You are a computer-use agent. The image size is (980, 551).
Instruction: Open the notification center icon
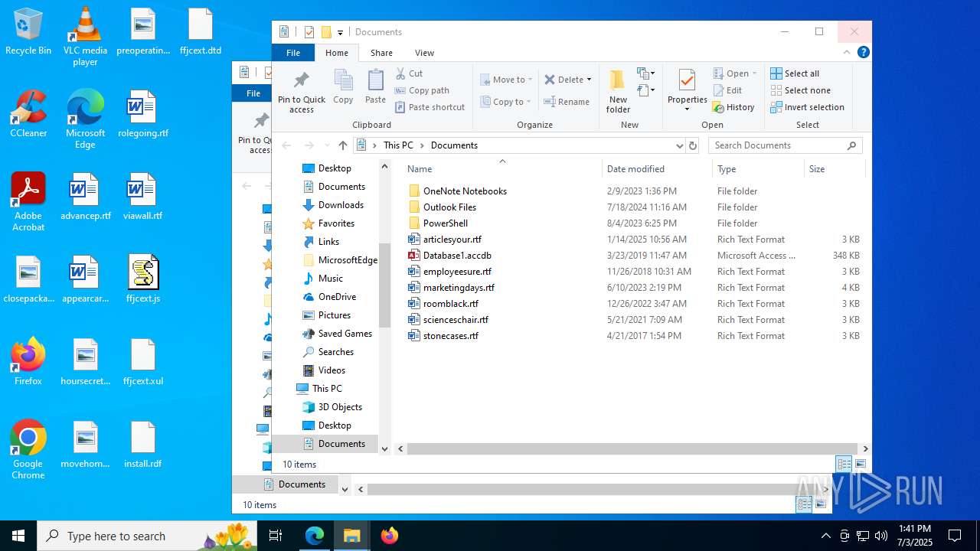[955, 536]
